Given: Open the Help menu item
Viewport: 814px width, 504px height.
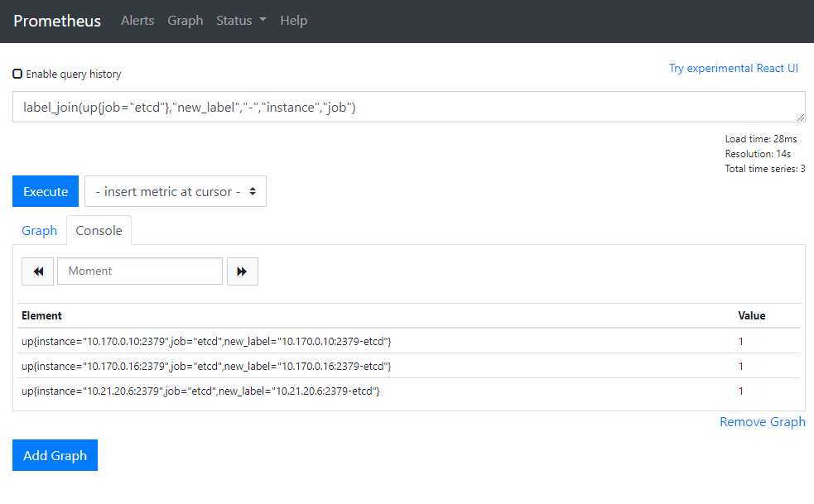Looking at the screenshot, I should (x=293, y=21).
